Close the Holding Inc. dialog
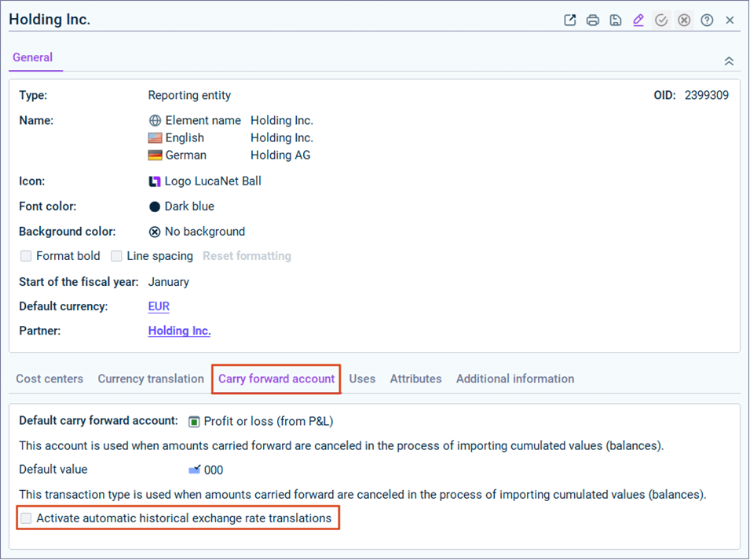The width and height of the screenshot is (750, 560). pyautogui.click(x=730, y=20)
